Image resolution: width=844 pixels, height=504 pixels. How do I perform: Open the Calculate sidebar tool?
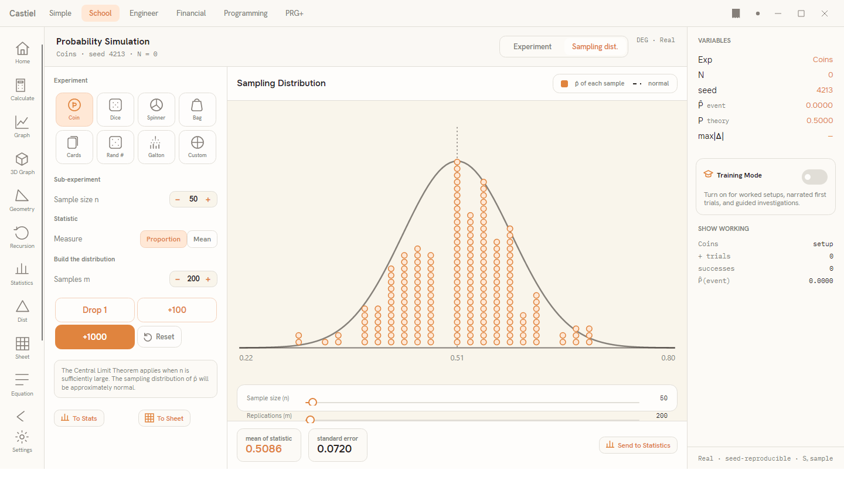pyautogui.click(x=22, y=90)
